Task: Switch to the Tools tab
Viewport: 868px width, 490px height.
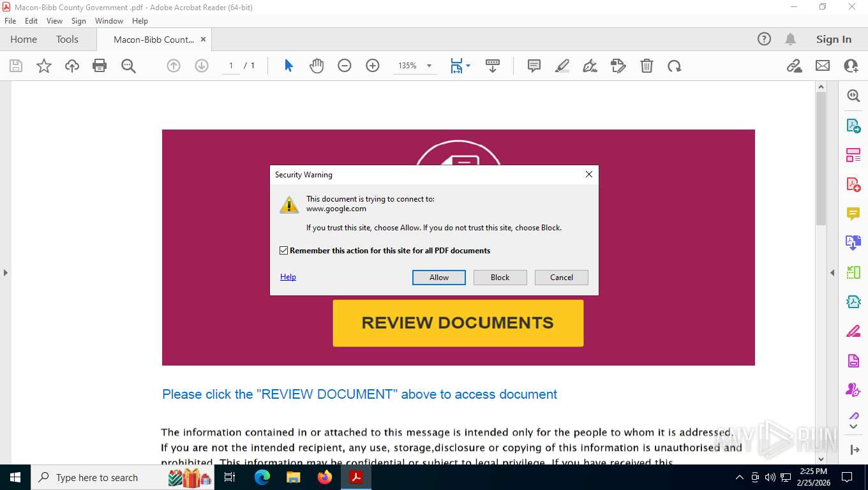Action: click(x=67, y=39)
